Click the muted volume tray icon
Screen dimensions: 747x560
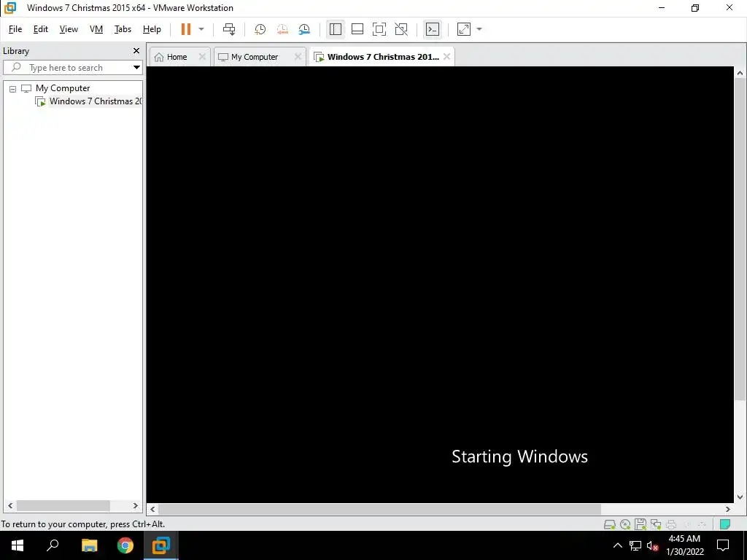point(652,545)
